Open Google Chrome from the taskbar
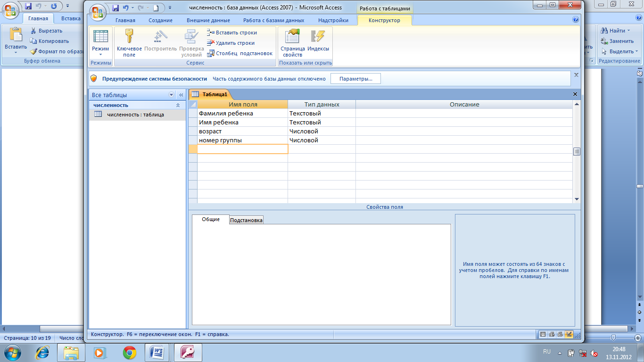Screen dimensions: 644x362 (130, 352)
